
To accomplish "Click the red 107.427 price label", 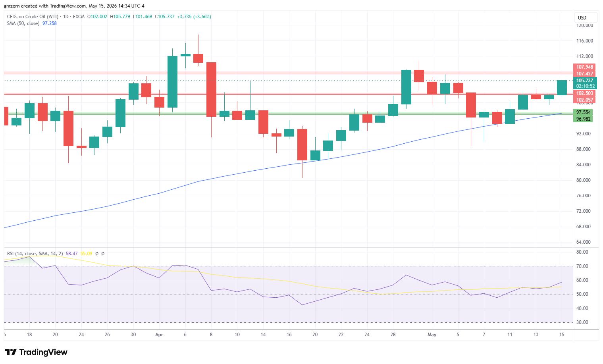I will (x=584, y=74).
